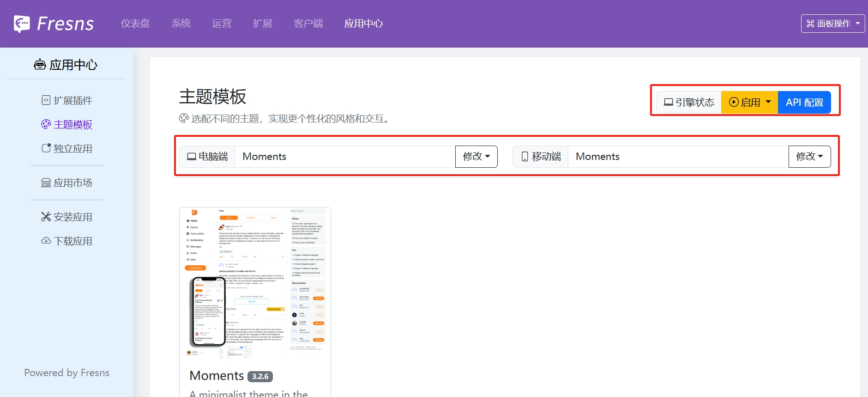868x397 pixels.
Task: Click the 3.2.6 version badge
Action: (260, 377)
